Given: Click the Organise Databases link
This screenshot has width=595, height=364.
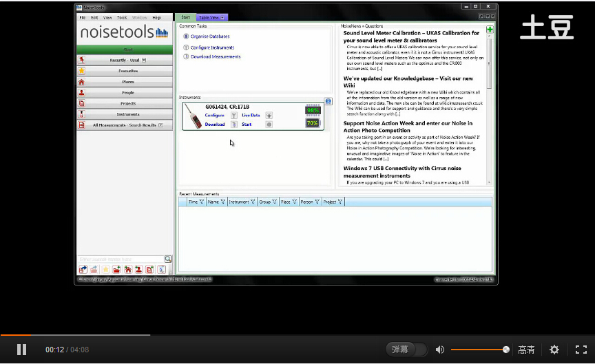Looking at the screenshot, I should click(210, 36).
